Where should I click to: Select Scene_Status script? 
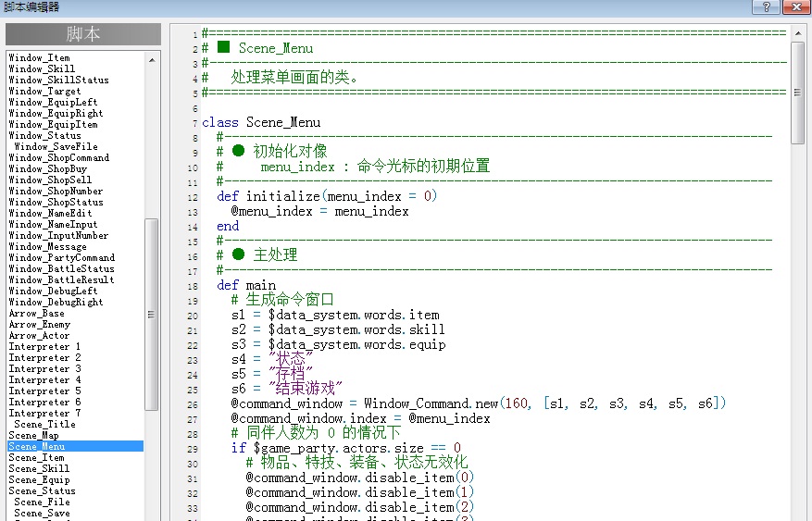[42, 491]
